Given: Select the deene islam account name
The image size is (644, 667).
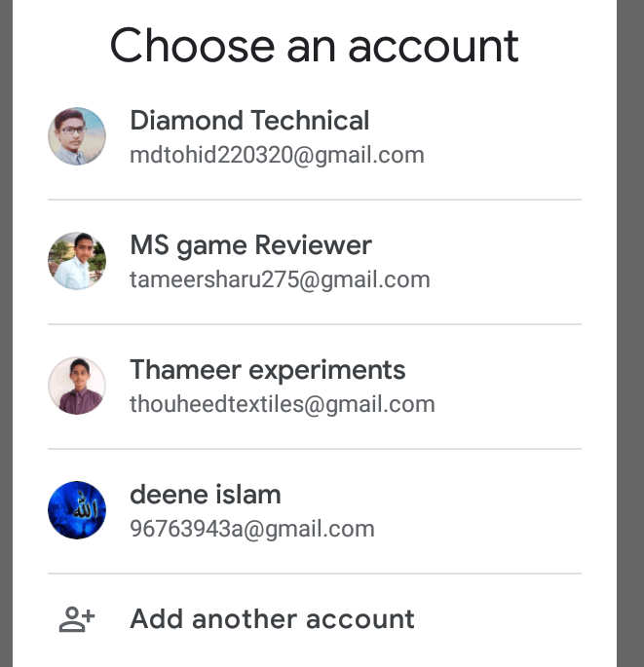Looking at the screenshot, I should click(205, 495).
